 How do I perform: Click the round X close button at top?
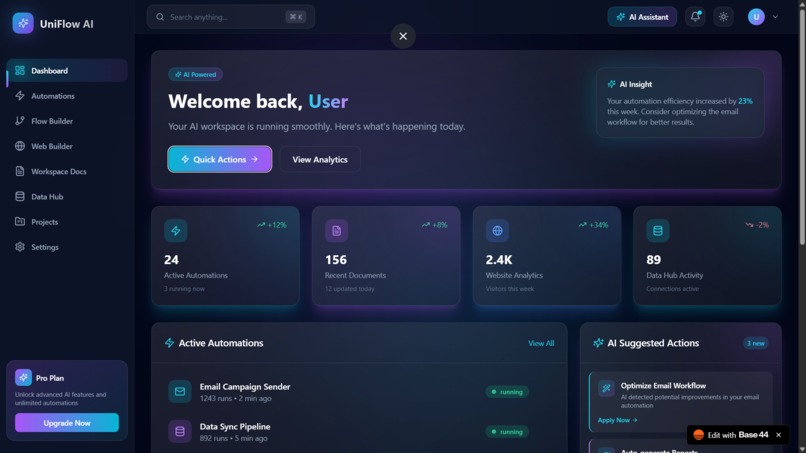pyautogui.click(x=403, y=36)
